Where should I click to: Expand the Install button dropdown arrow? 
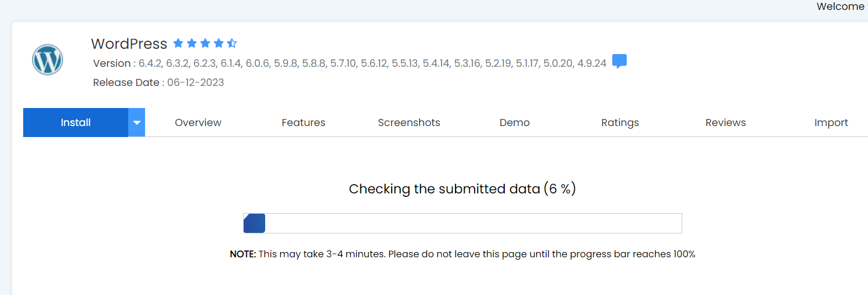tap(137, 123)
